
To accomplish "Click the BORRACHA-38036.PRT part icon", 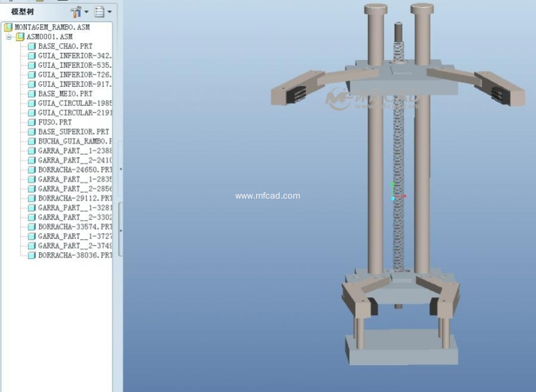I will (x=31, y=255).
